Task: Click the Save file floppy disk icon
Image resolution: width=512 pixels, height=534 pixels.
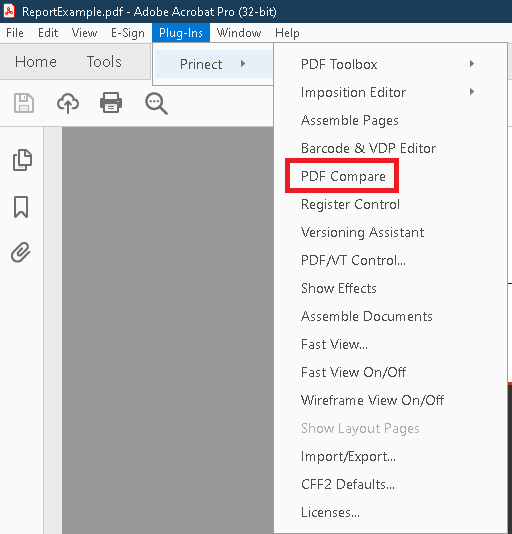Action: (x=24, y=103)
